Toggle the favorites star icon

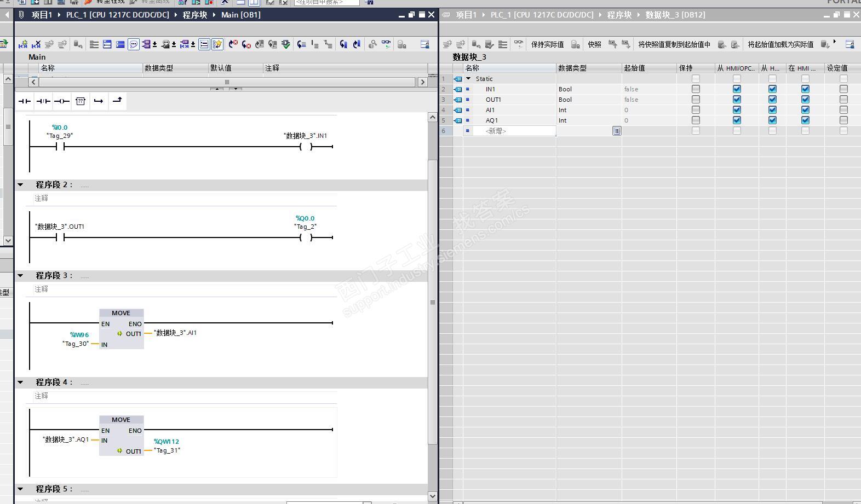[217, 44]
